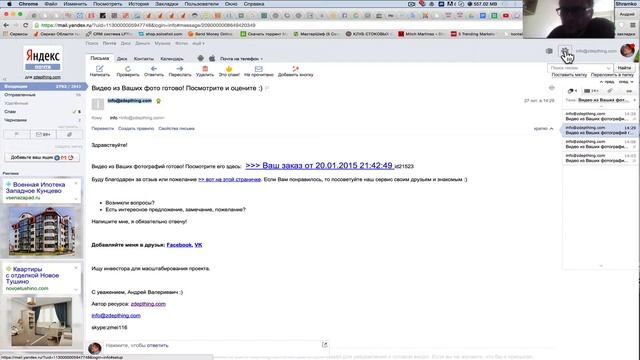This screenshot has width=640, height=360.
Task: Click the sender avatar placeholder
Action: tap(98, 104)
